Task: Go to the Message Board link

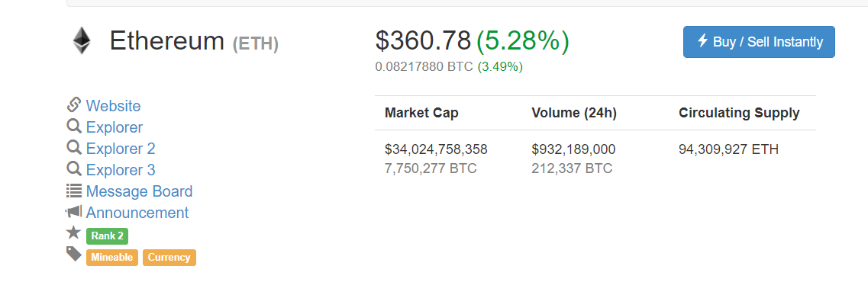Action: (x=140, y=191)
